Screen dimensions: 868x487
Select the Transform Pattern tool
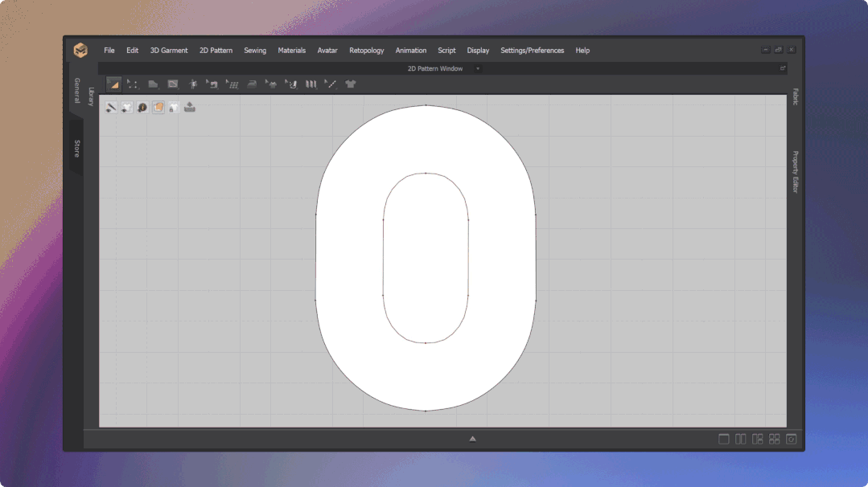point(113,84)
